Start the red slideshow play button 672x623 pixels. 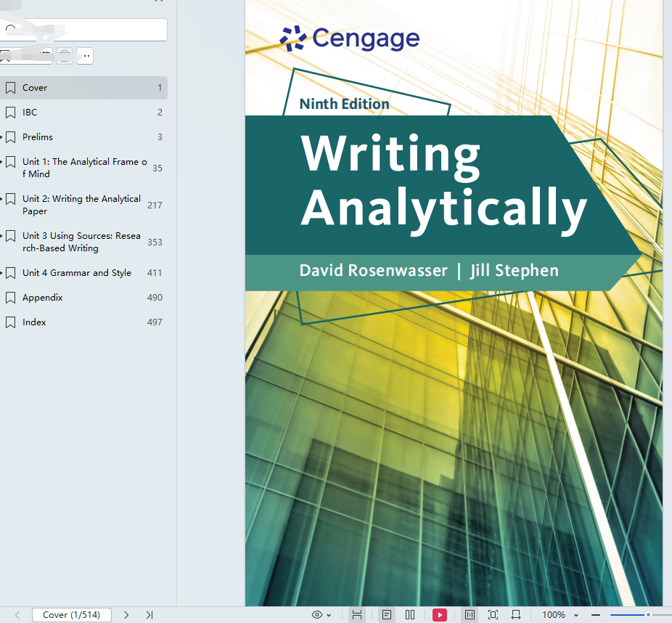click(x=439, y=615)
